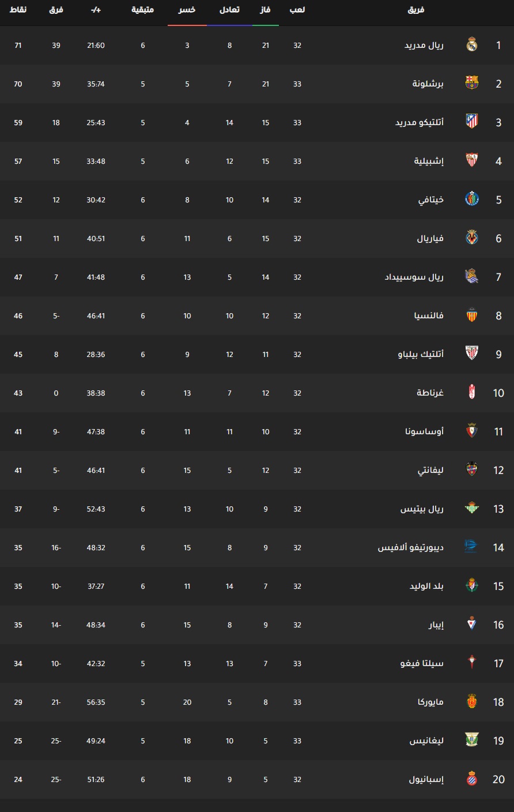Click the Barcelona club crest
Screen dimensions: 514x812
pyautogui.click(x=472, y=84)
